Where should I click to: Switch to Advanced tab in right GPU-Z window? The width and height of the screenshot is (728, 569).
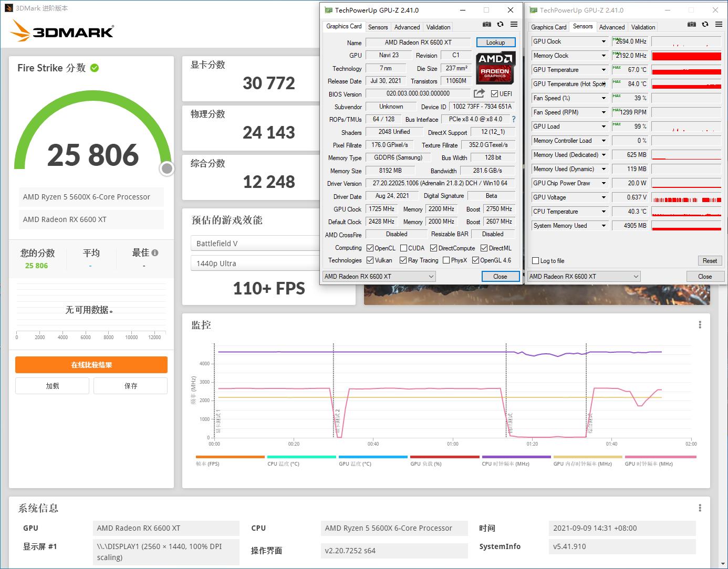coord(612,27)
